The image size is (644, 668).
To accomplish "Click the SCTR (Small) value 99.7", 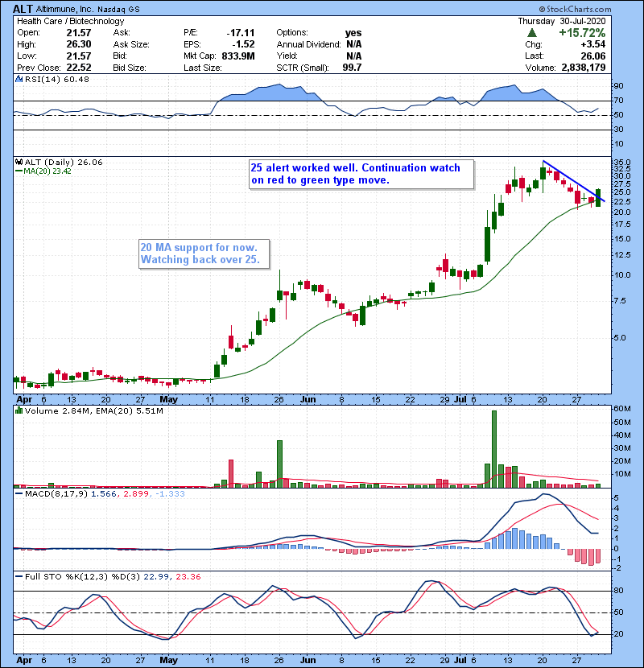I will coord(352,68).
